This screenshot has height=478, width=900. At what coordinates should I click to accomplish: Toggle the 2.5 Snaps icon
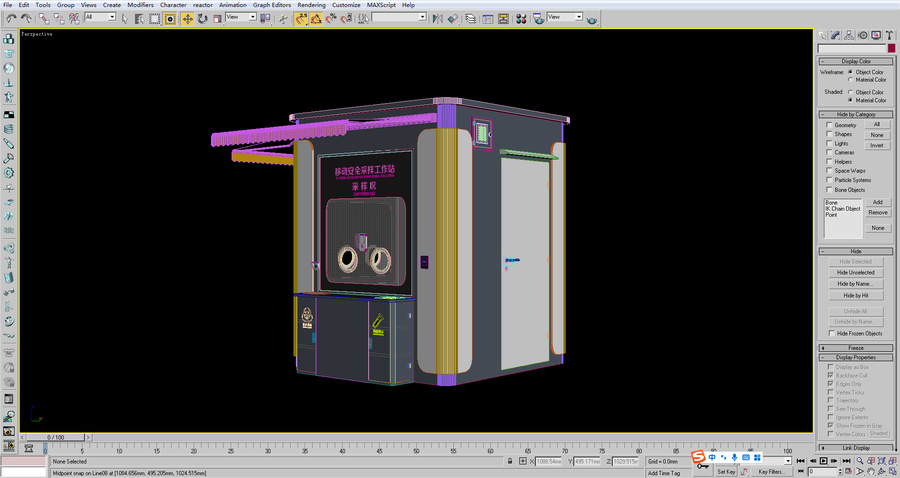[x=301, y=19]
